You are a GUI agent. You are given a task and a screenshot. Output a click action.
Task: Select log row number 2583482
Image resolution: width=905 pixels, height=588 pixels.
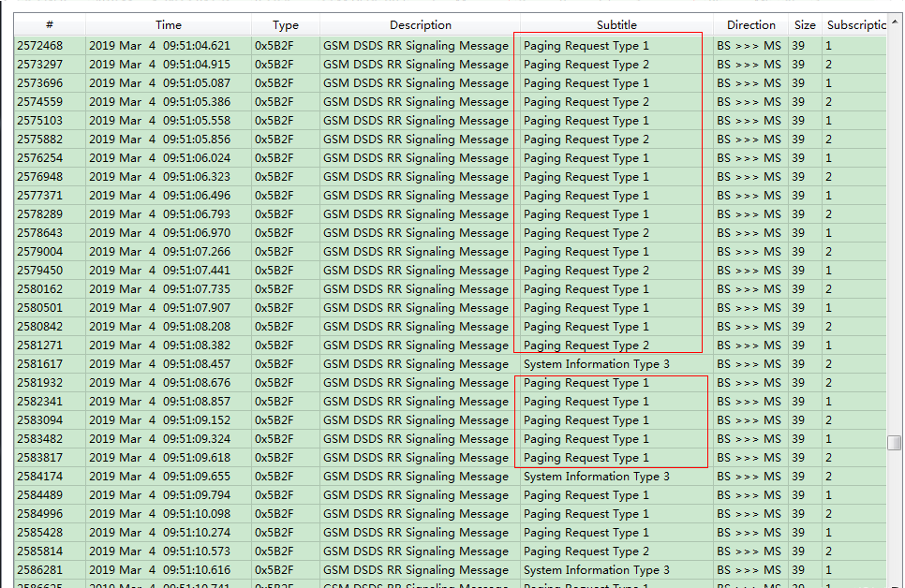[x=450, y=438]
